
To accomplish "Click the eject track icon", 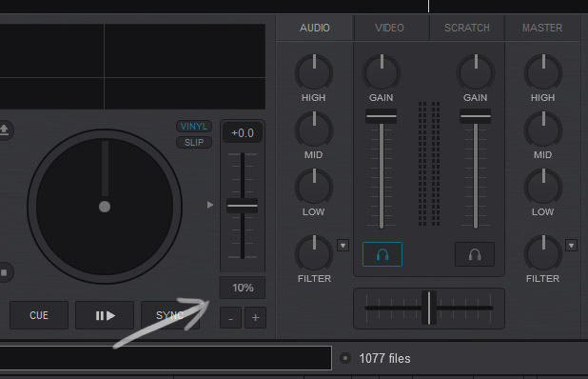I will tap(4, 130).
